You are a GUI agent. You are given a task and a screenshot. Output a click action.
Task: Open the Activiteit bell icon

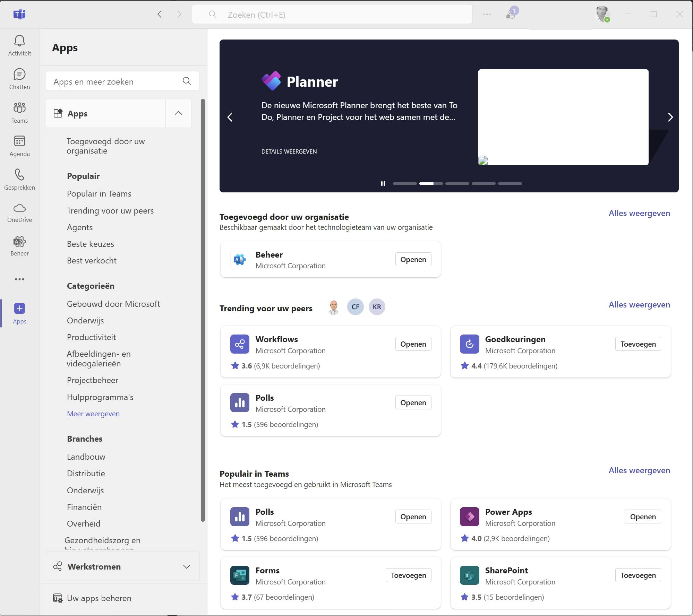(x=19, y=45)
